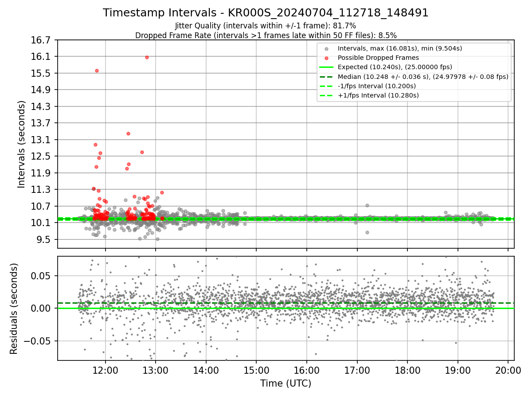Click legend entry 'Possible Dropped Frames'
532x399 pixels.
coord(378,58)
